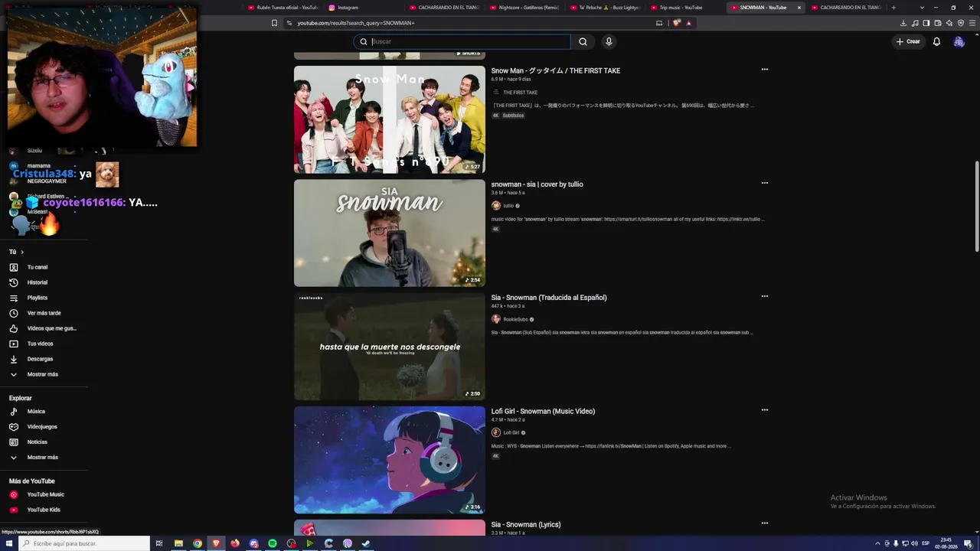
Task: Open THE FIRST TAKE channel avatar
Action: 496,93
